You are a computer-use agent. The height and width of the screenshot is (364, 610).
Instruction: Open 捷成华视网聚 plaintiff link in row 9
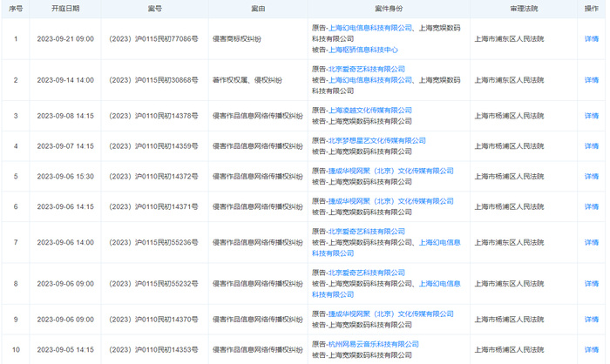pyautogui.click(x=391, y=314)
